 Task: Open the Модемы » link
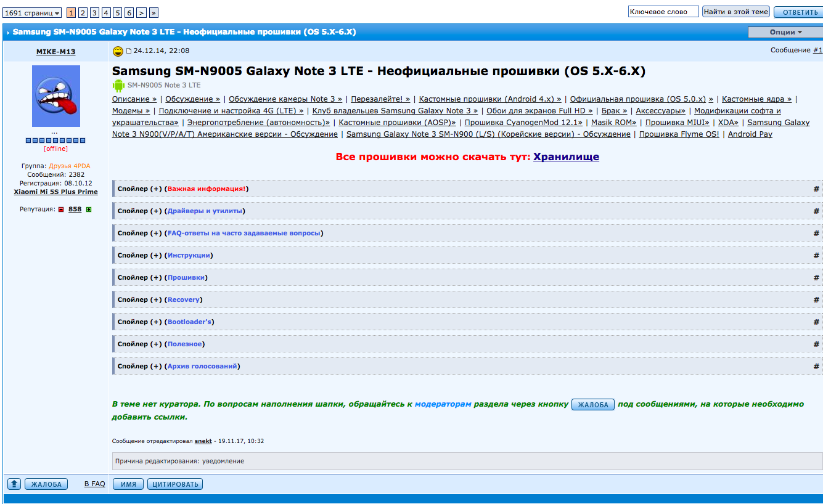click(x=131, y=111)
